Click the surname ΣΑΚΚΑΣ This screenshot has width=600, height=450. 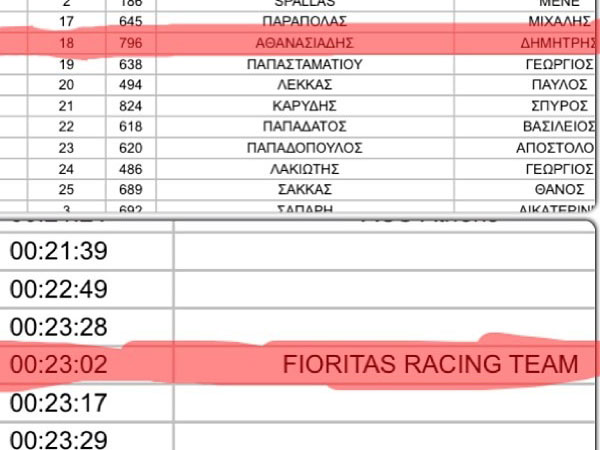tap(305, 189)
